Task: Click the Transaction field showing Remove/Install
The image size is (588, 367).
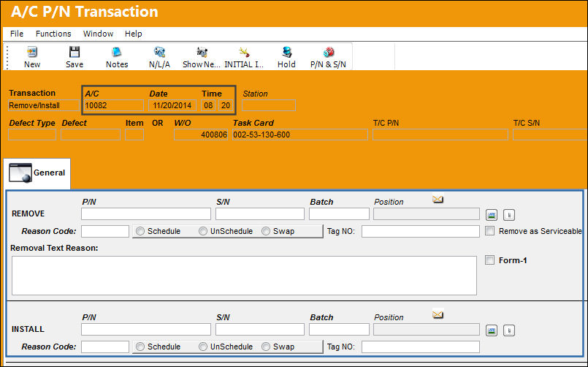Action: coord(44,105)
